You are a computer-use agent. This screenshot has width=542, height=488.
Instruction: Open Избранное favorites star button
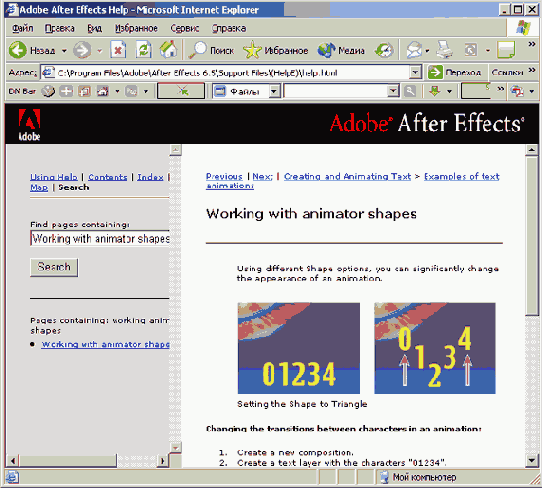(x=275, y=50)
